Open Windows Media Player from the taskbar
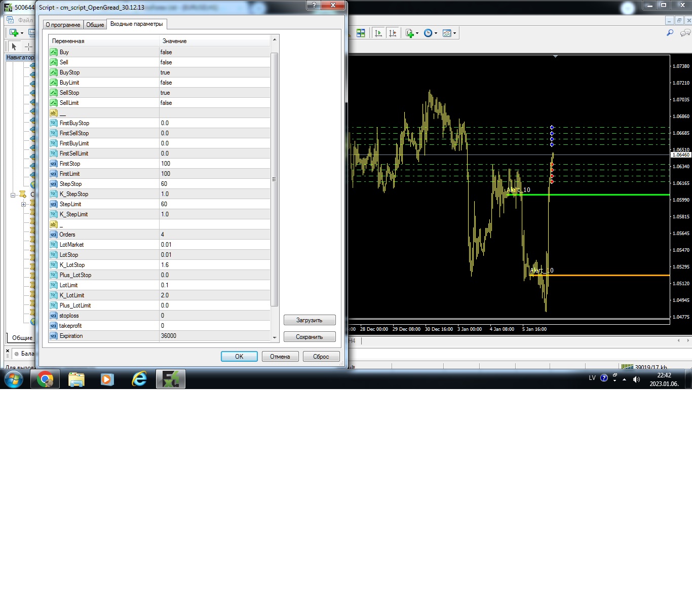The height and width of the screenshot is (616, 692). pyautogui.click(x=107, y=379)
